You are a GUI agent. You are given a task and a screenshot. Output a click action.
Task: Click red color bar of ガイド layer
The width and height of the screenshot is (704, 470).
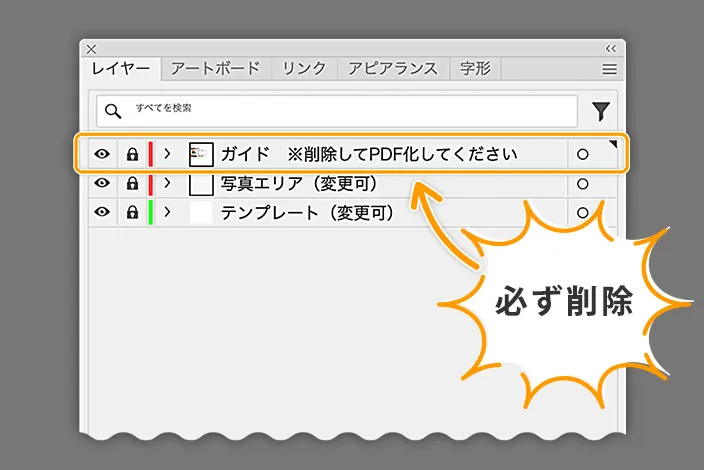pyautogui.click(x=151, y=154)
